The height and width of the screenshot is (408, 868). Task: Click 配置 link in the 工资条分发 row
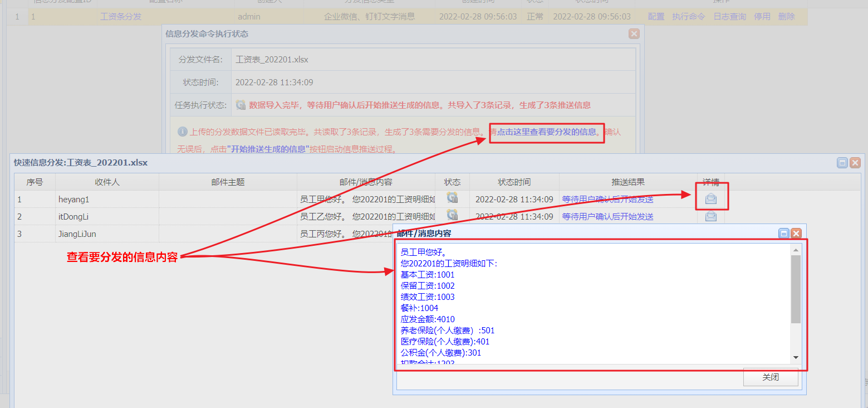pos(656,17)
